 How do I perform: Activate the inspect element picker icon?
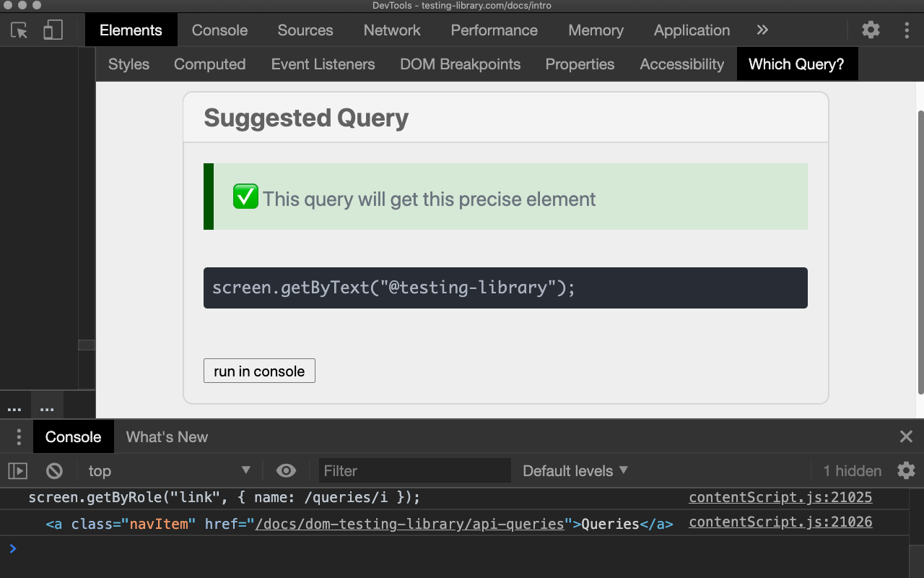click(x=19, y=30)
